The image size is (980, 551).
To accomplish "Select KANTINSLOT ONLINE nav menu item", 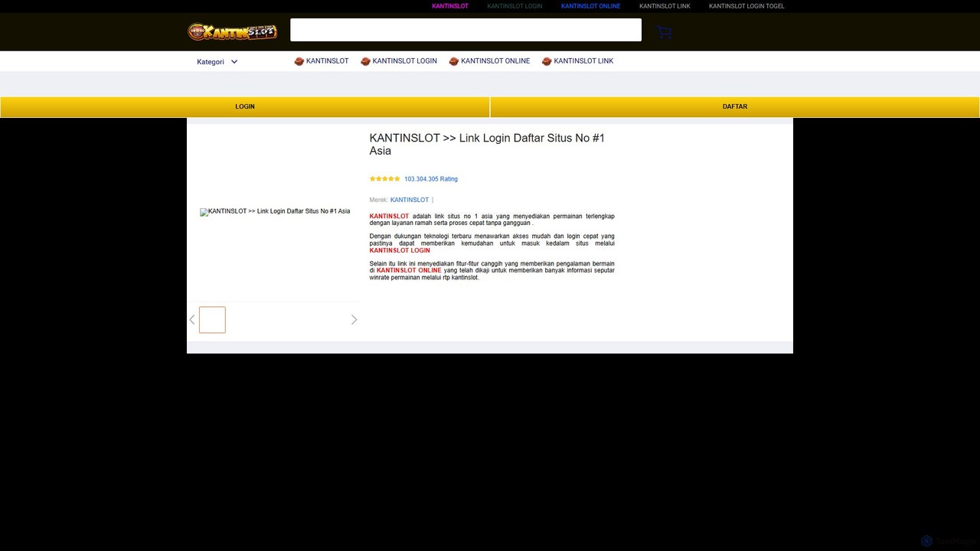I will [489, 61].
